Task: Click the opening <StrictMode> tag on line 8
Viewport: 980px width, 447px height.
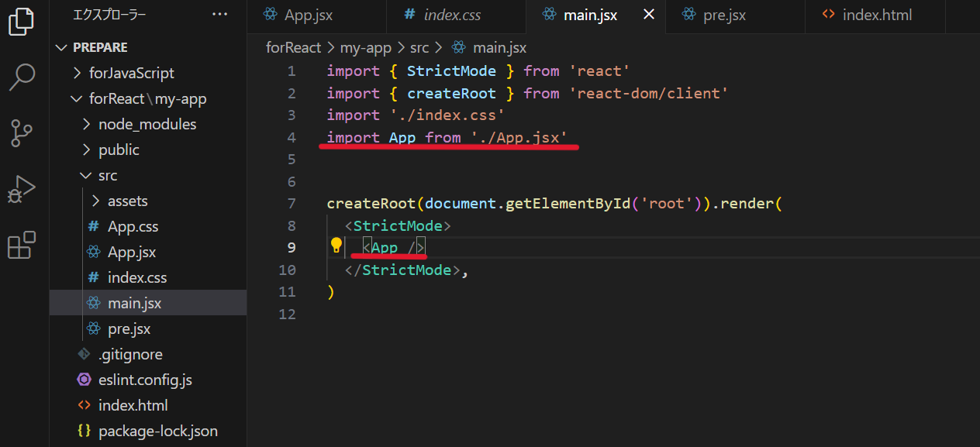Action: pos(398,225)
